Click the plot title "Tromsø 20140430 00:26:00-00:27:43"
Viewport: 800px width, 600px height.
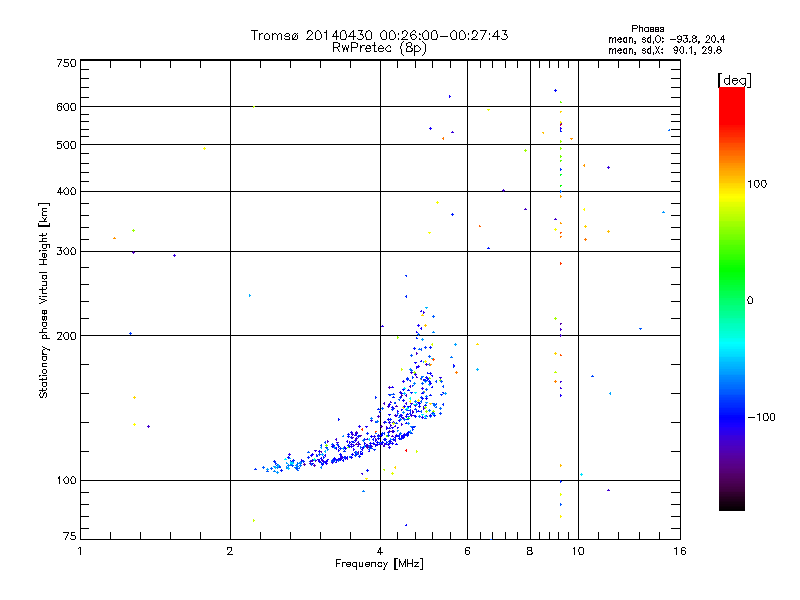[x=379, y=35]
